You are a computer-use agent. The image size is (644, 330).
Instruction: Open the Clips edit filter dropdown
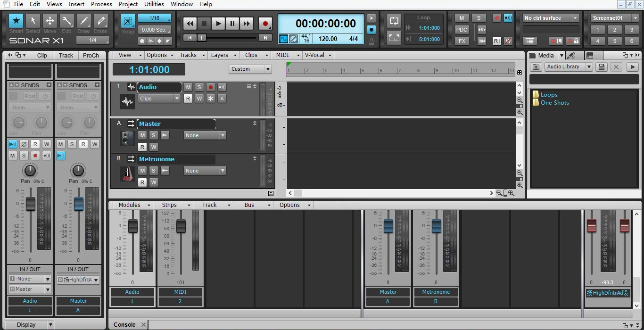pos(159,99)
